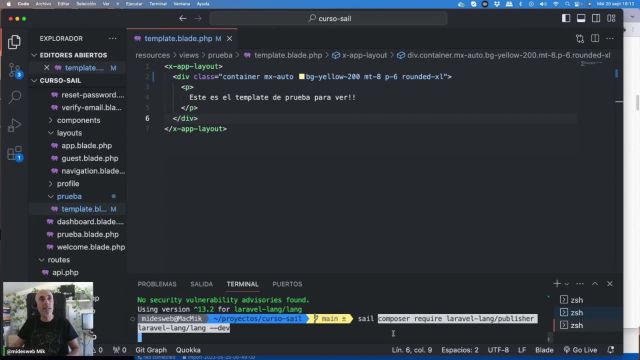Click Go Live in the status bar
The image size is (640, 360).
pos(580,350)
